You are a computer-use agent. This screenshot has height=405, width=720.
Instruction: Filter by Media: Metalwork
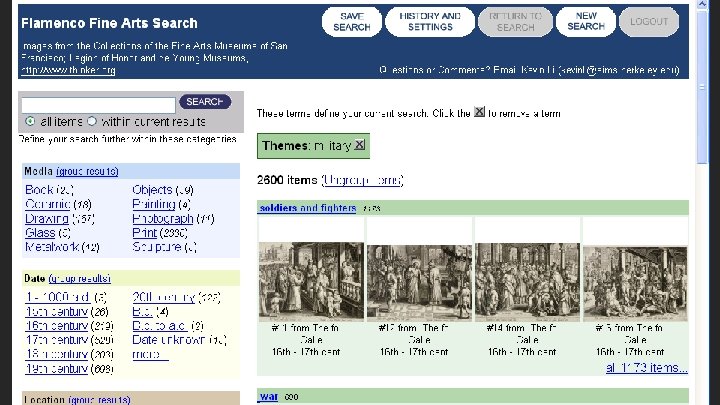pos(52,247)
